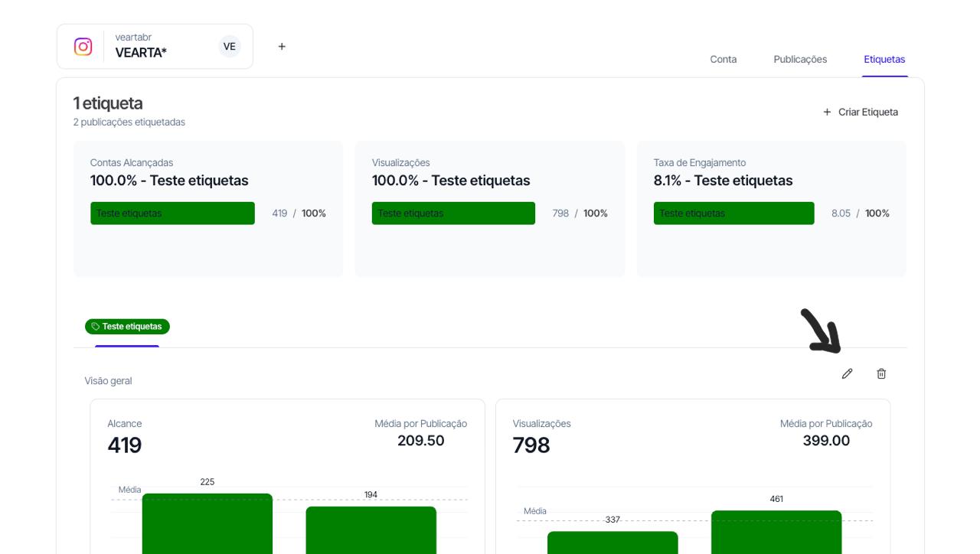Viewport: 980px width, 554px height.
Task: Click the Visualizações bar labeled 337
Action: [612, 543]
